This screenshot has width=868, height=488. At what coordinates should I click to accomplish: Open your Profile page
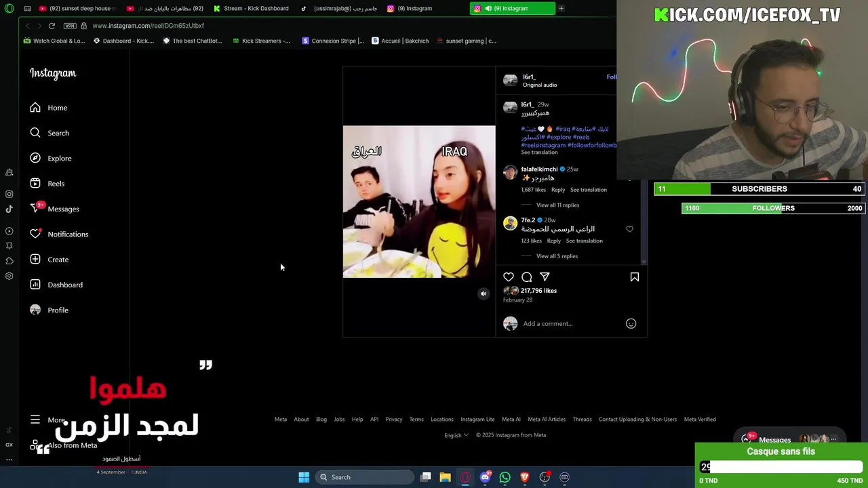[x=49, y=310]
